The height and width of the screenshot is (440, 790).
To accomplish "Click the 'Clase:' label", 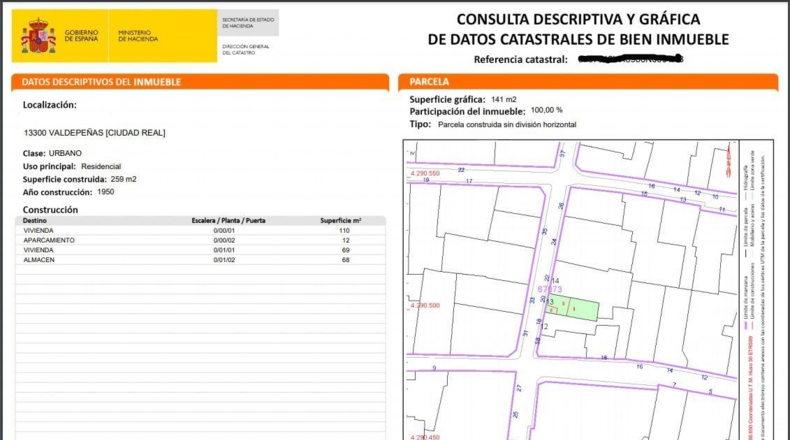I will [34, 153].
